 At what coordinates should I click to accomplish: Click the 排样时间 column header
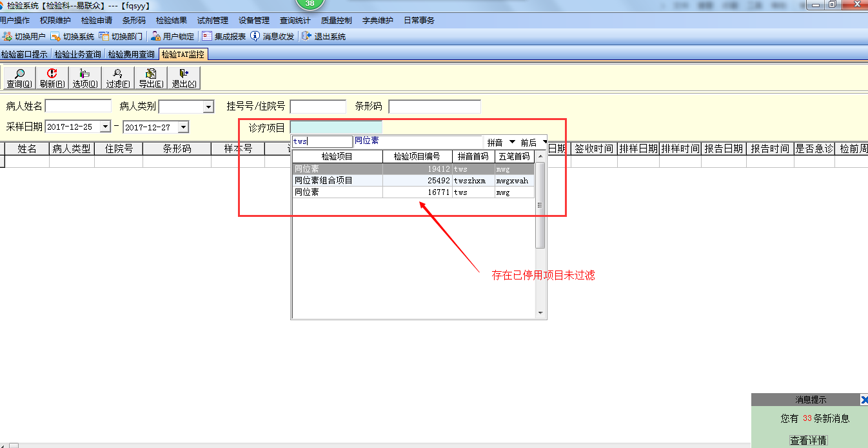(x=680, y=148)
